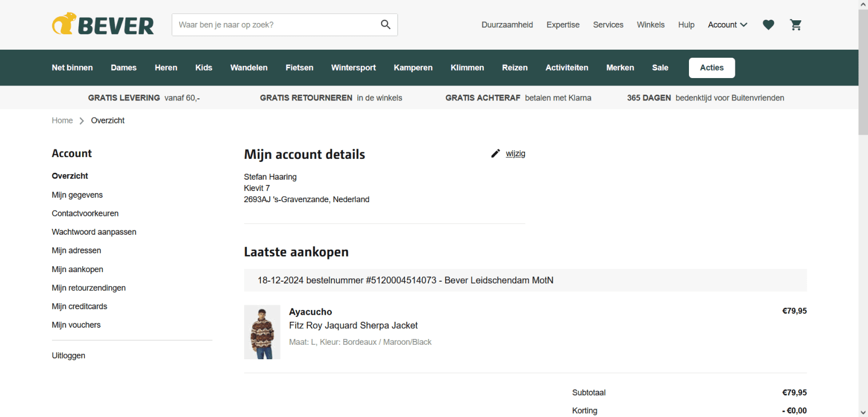Open the Hulp page
868x417 pixels.
tap(686, 25)
